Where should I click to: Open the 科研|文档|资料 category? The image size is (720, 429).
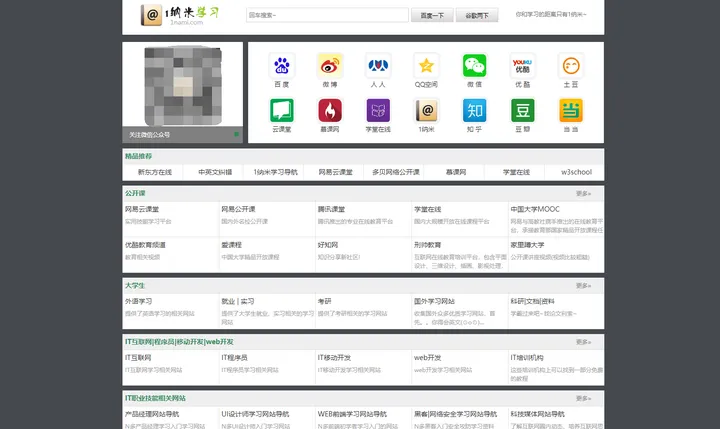click(x=533, y=302)
